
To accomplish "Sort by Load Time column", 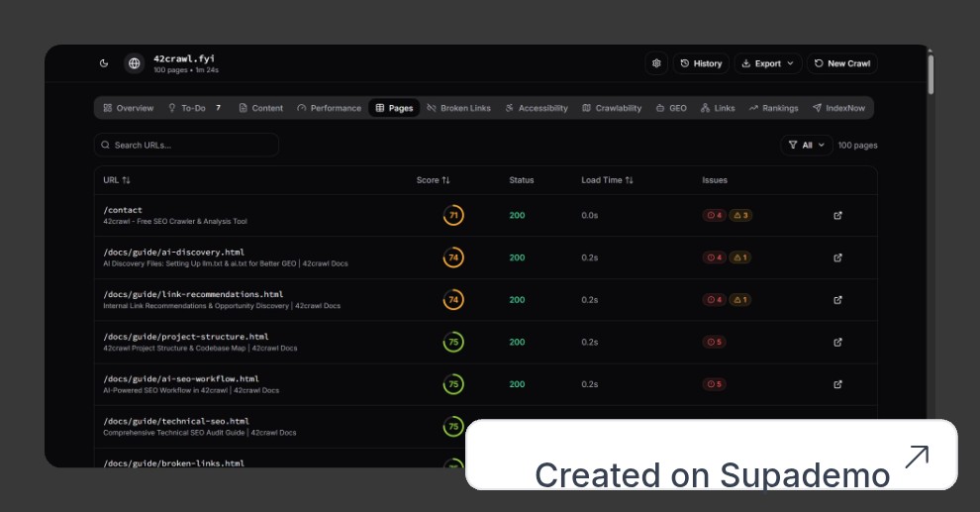I will pos(607,180).
